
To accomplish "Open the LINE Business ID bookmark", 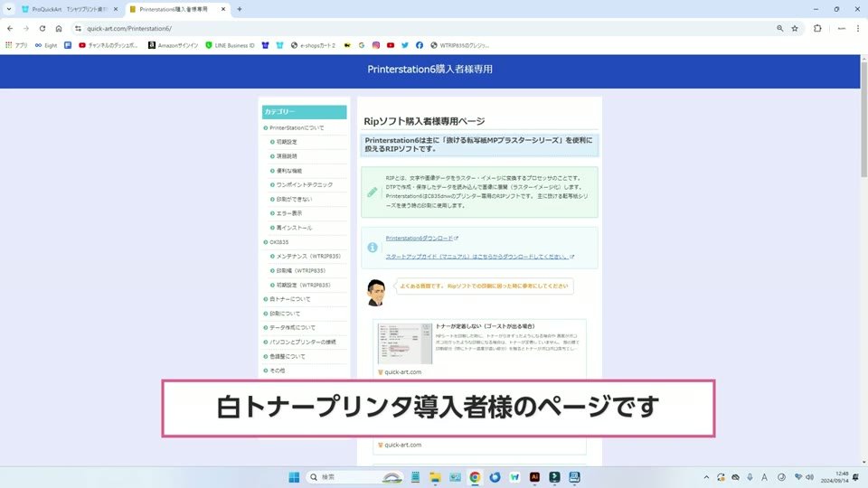I will click(x=230, y=45).
